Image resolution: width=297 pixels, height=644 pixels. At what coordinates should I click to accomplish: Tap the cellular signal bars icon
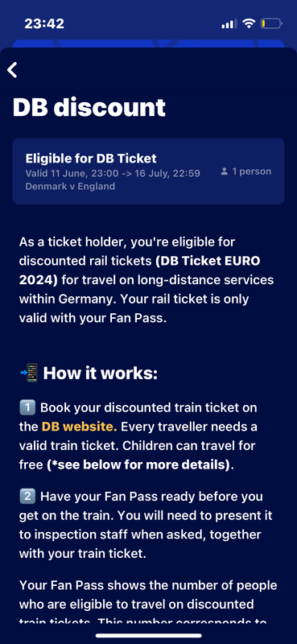(229, 24)
